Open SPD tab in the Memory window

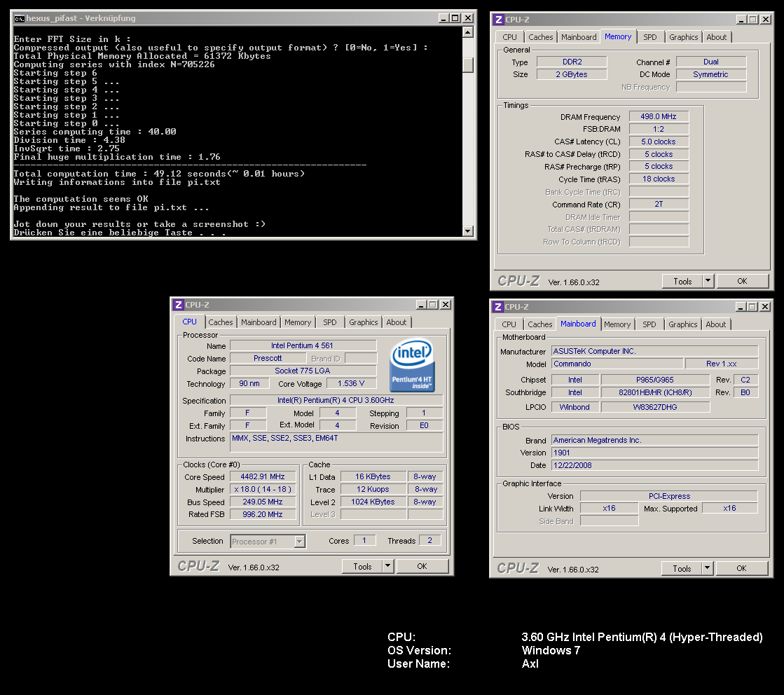(650, 37)
